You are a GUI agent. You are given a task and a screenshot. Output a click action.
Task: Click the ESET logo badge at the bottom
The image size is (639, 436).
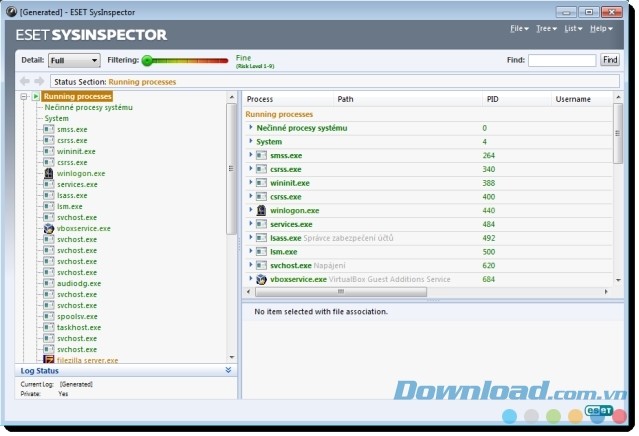(599, 410)
